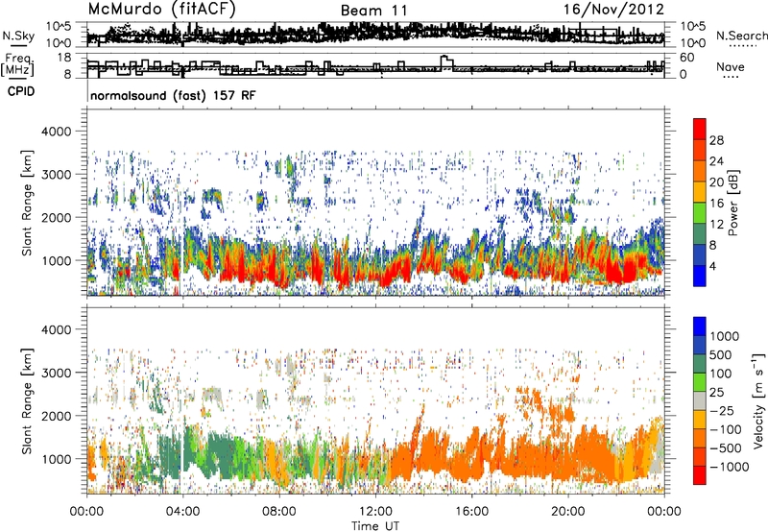Click the dark green 100-500 velocity swatch
This screenshot has width=768, height=532.
[700, 364]
